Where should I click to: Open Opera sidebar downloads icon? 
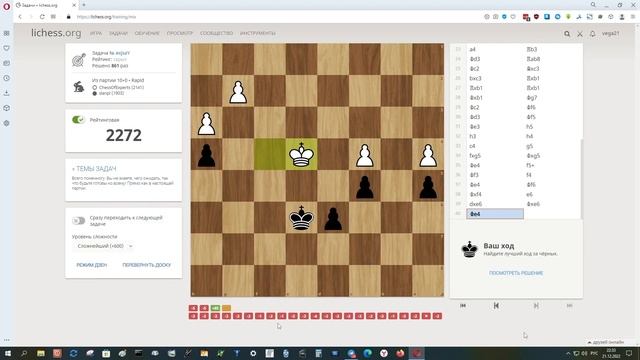[x=7, y=93]
